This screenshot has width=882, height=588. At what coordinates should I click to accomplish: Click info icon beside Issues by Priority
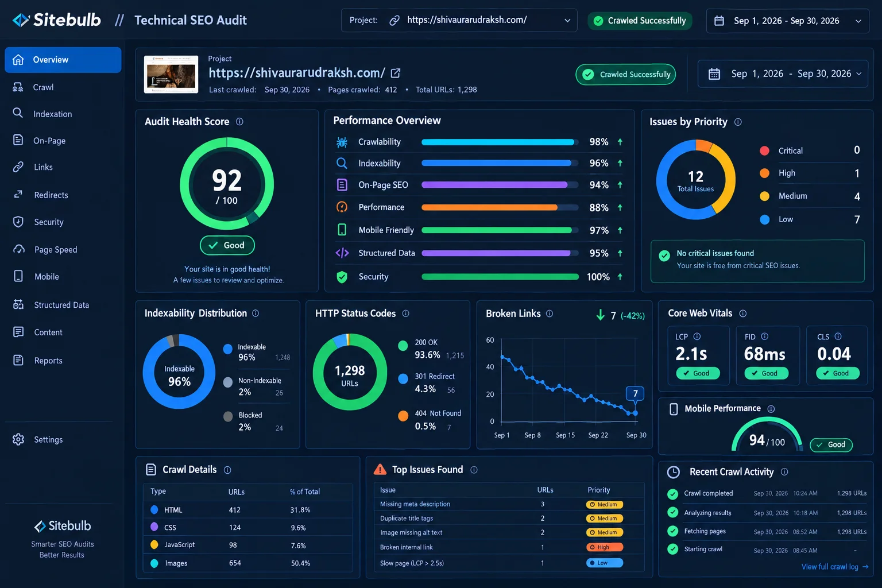coord(738,122)
